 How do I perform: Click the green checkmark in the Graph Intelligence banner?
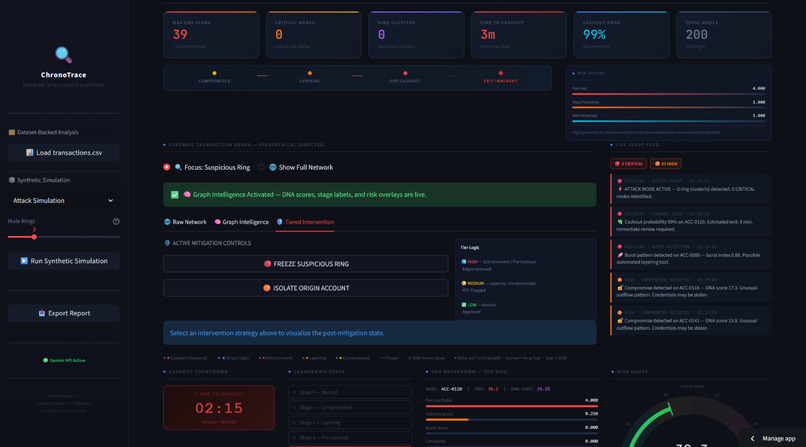click(175, 195)
